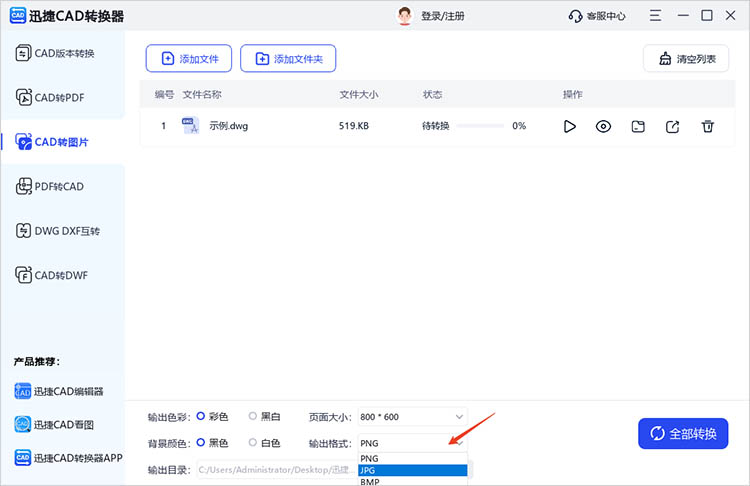Choose 白色 background color

tap(265, 443)
